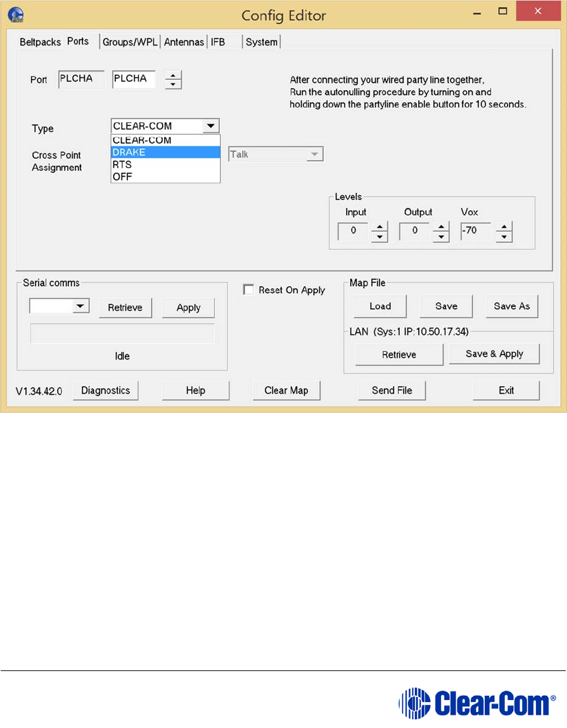Click the Save As button
The height and width of the screenshot is (728, 567).
click(x=512, y=306)
